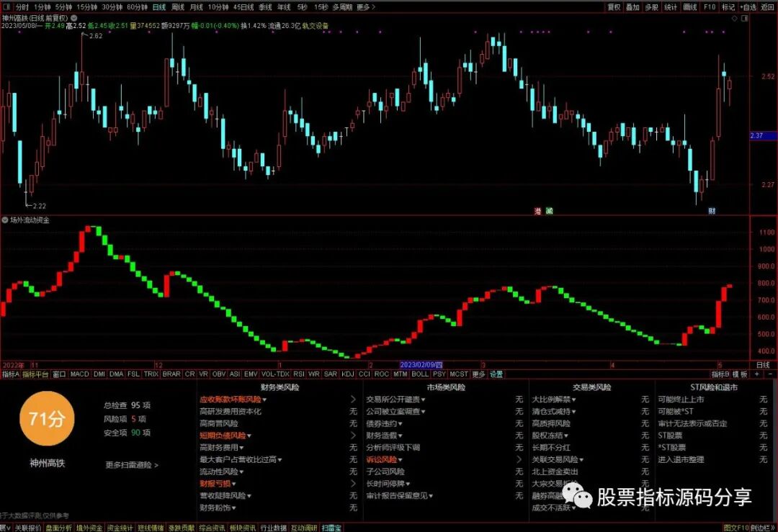Open the 盘面分析 bottom tab
778x532 pixels.
58,528
